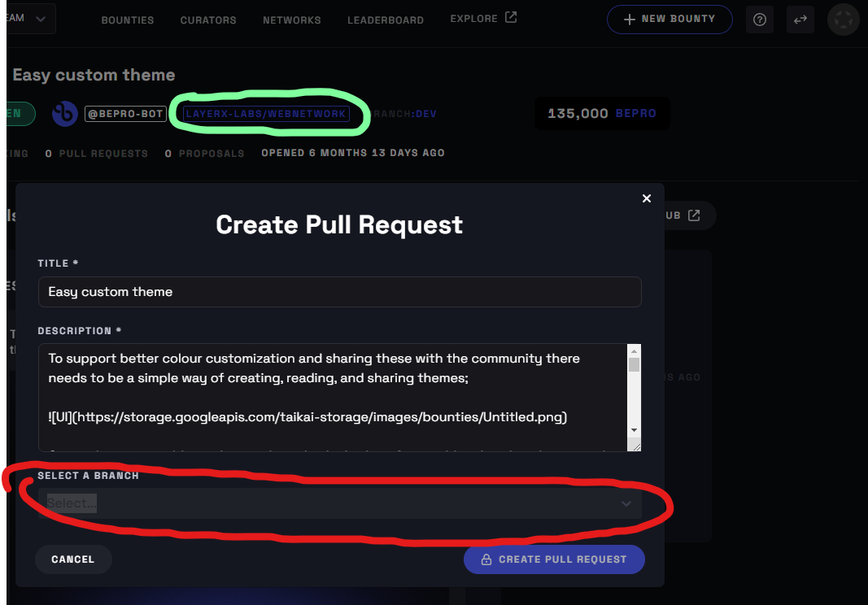Open the LAYERX-LABS/WEBNETWORK repository link

pyautogui.click(x=266, y=114)
